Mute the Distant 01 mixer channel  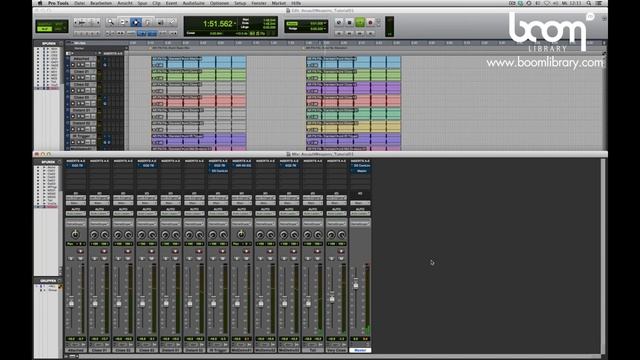click(176, 259)
